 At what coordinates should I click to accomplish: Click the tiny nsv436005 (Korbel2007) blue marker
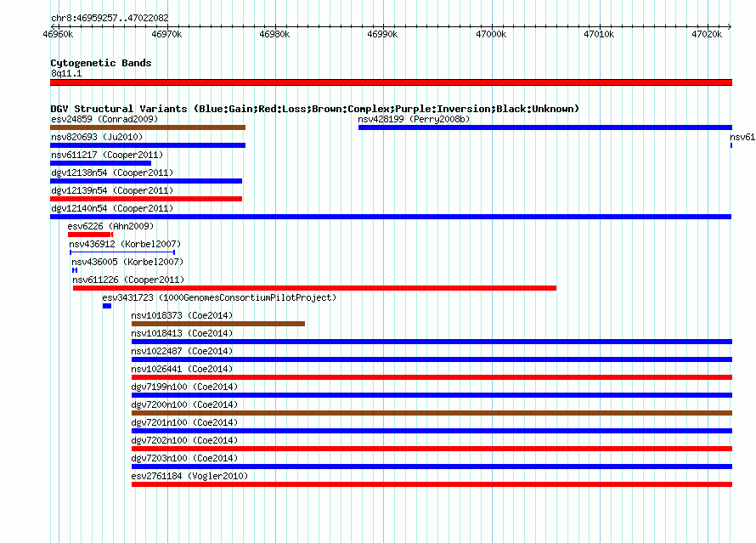75,270
